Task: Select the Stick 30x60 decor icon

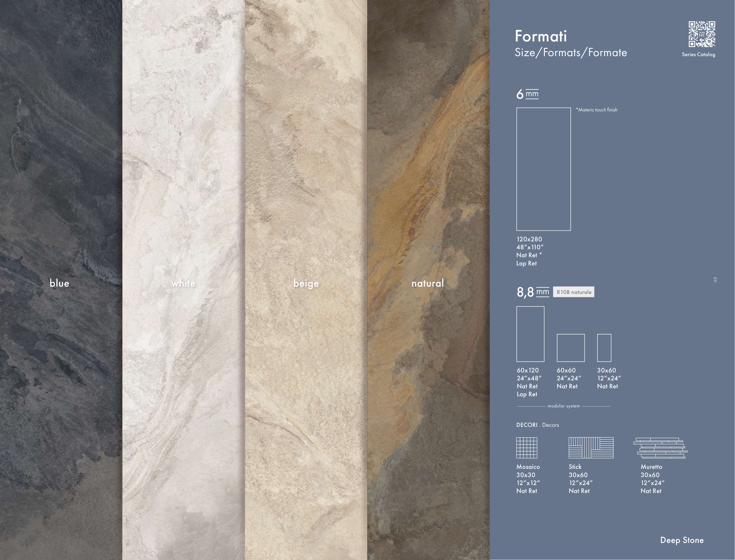Action: click(x=591, y=448)
